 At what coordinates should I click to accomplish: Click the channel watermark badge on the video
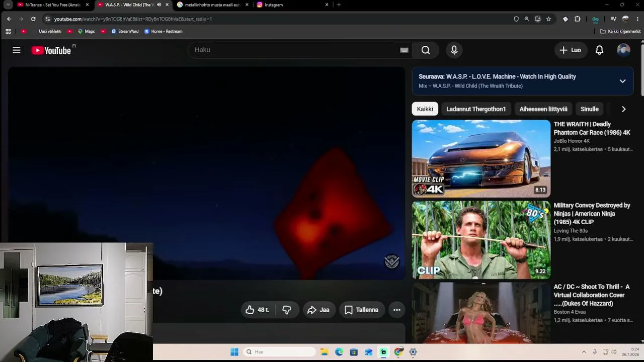click(392, 261)
